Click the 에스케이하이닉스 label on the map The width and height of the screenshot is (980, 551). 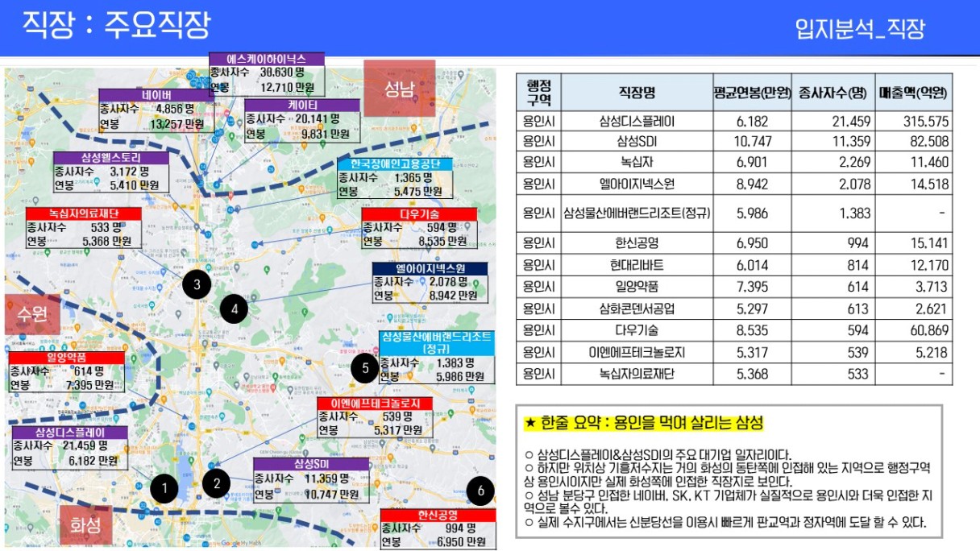pyautogui.click(x=267, y=59)
